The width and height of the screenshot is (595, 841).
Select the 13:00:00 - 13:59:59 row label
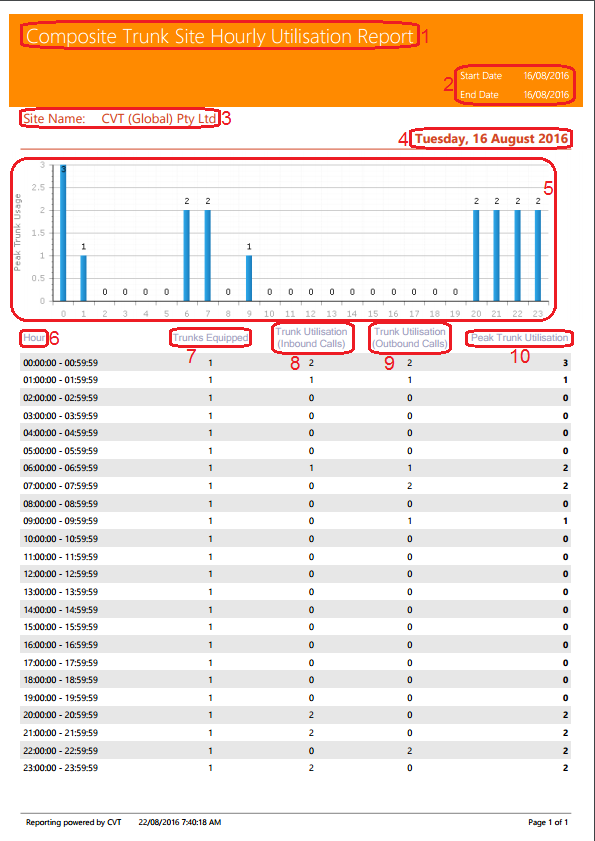[x=61, y=592]
